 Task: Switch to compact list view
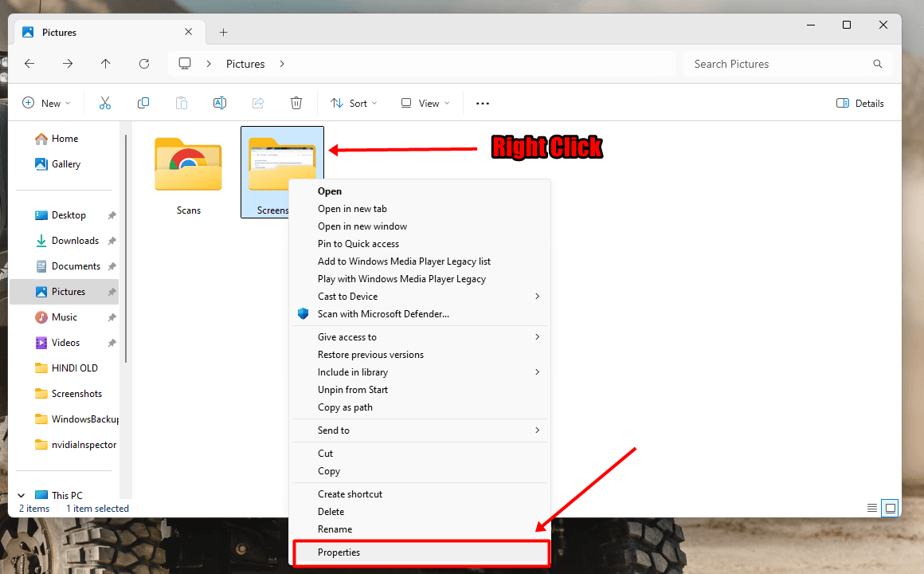pos(872,508)
